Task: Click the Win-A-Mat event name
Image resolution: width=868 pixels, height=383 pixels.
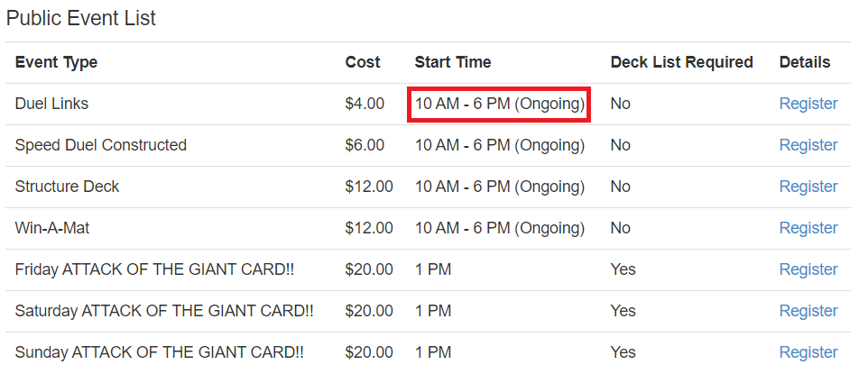Action: [x=52, y=228]
